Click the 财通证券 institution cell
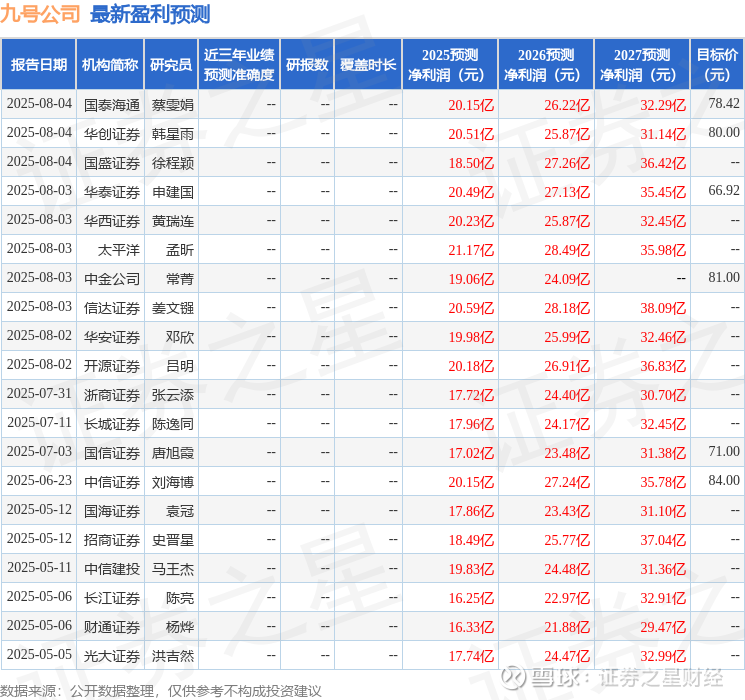 click(x=112, y=627)
